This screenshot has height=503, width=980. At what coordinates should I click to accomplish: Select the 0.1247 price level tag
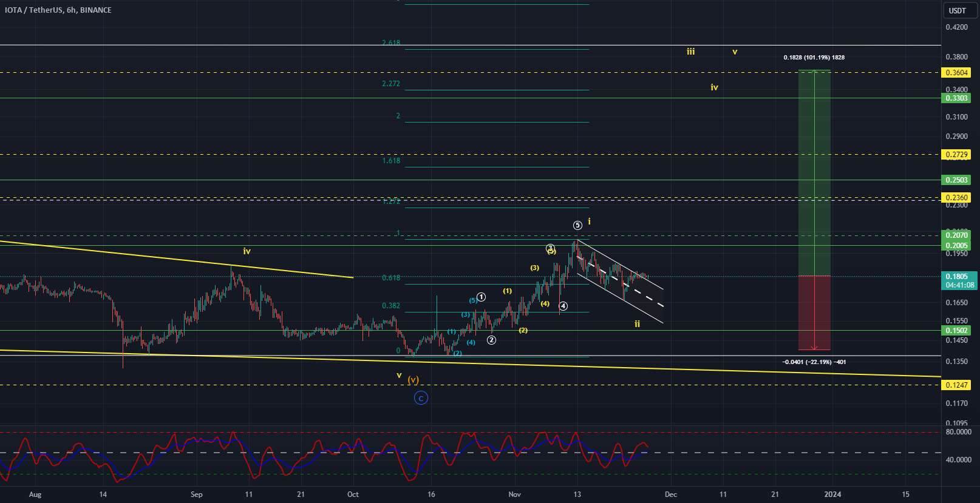(x=956, y=385)
